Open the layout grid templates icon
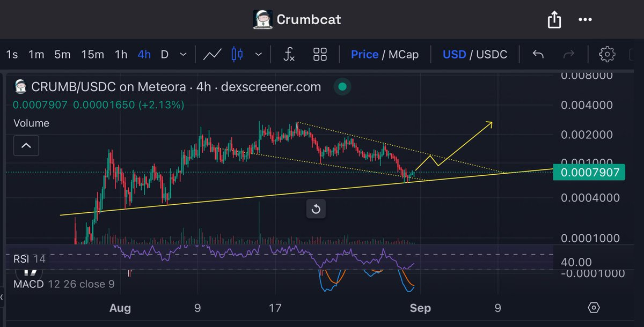644x327 pixels. 320,54
